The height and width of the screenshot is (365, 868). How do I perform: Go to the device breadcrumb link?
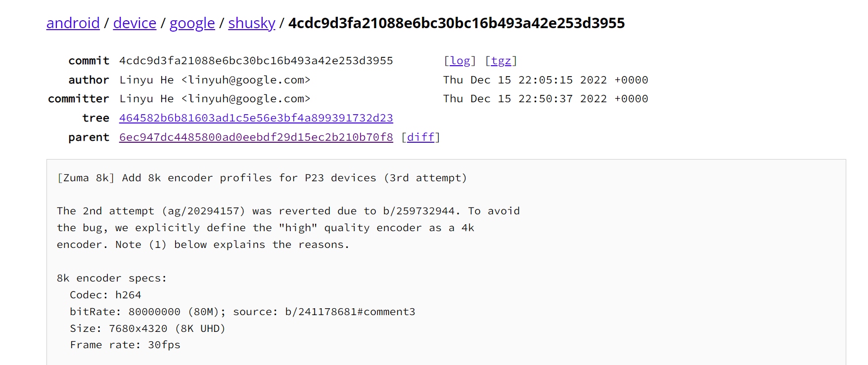(x=135, y=23)
